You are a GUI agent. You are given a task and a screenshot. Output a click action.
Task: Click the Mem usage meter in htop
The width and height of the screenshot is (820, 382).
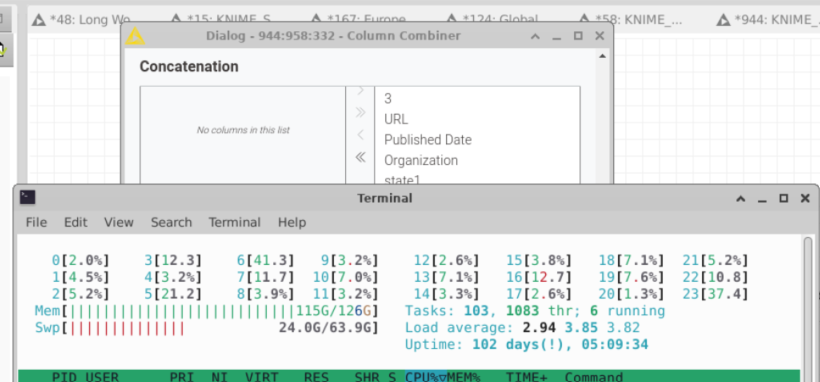coord(206,311)
